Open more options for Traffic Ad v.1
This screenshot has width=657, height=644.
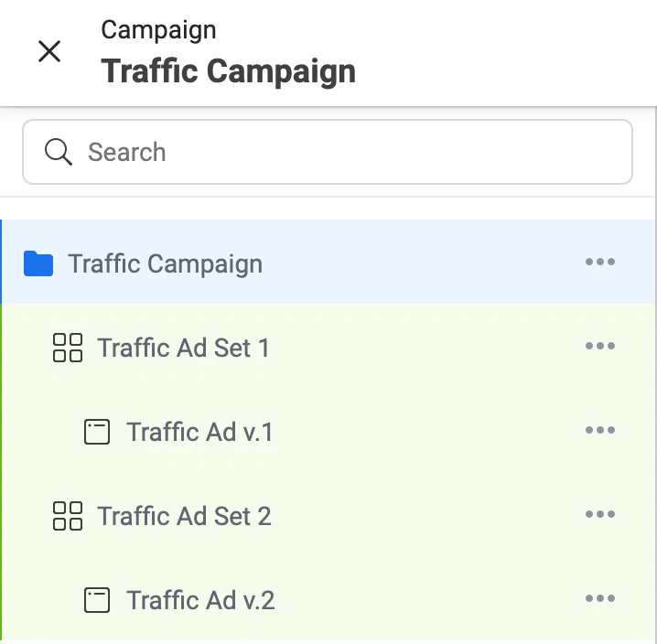coord(600,431)
